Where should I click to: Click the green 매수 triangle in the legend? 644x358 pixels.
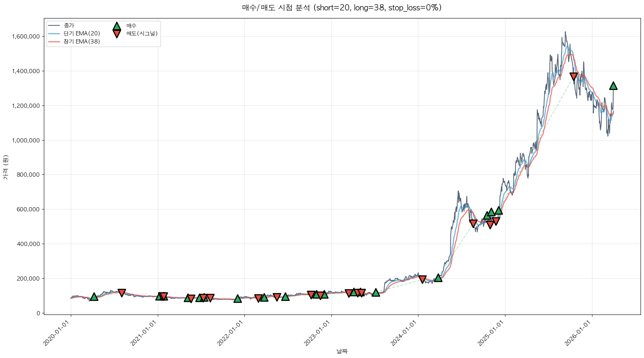tap(117, 27)
